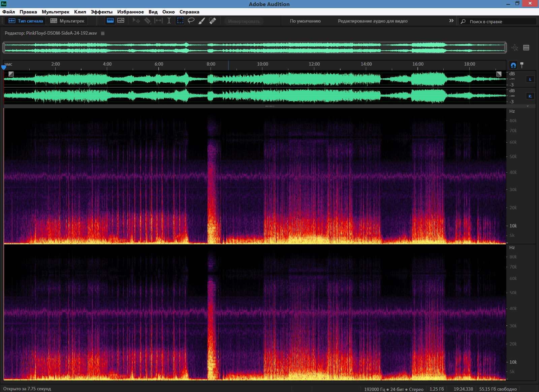Click the Поиск в справке search field
Viewport: 539px width, 392px height.
[x=498, y=22]
